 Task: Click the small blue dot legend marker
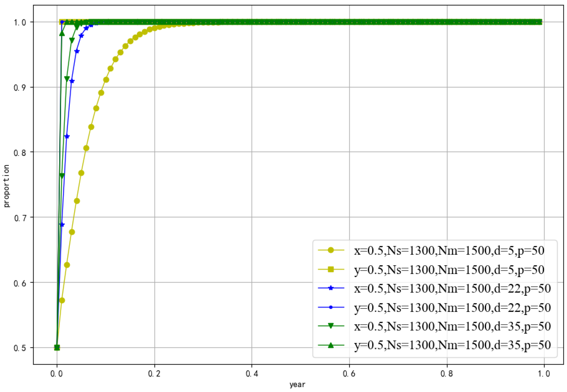pyautogui.click(x=331, y=307)
